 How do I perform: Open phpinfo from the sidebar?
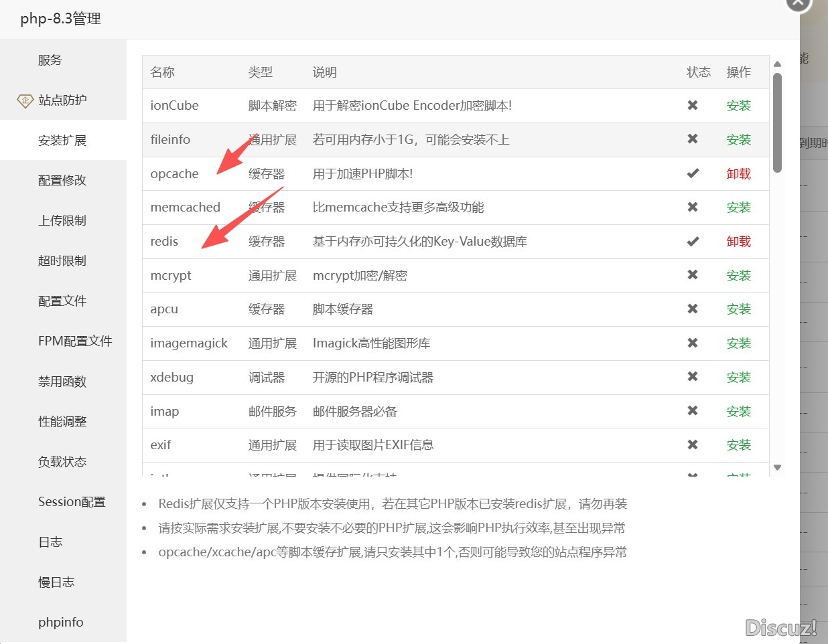coord(60,622)
